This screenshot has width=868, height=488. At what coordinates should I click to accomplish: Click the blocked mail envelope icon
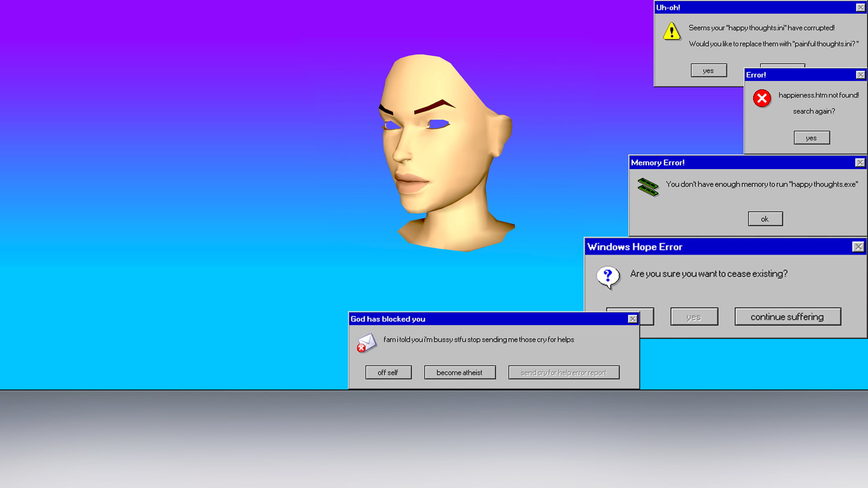366,343
